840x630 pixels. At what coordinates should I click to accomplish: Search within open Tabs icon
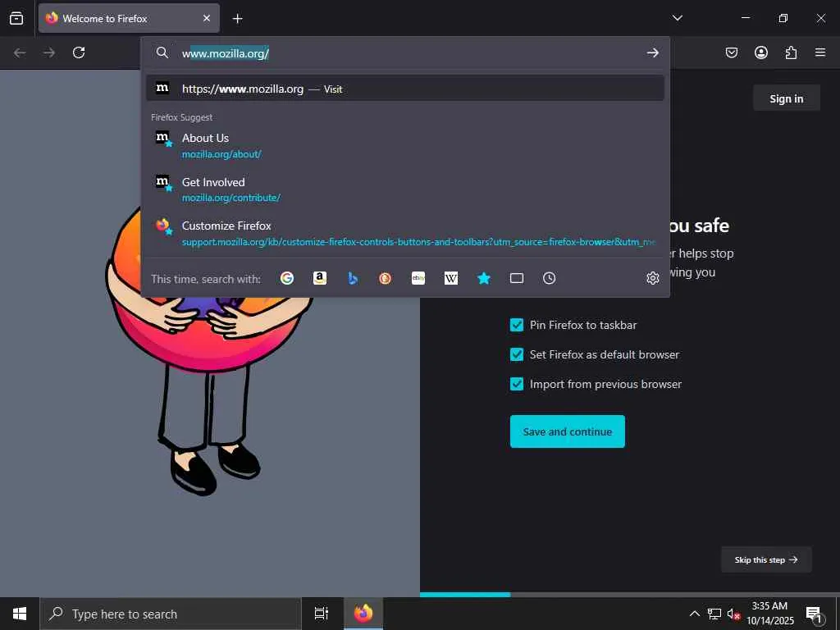[517, 278]
